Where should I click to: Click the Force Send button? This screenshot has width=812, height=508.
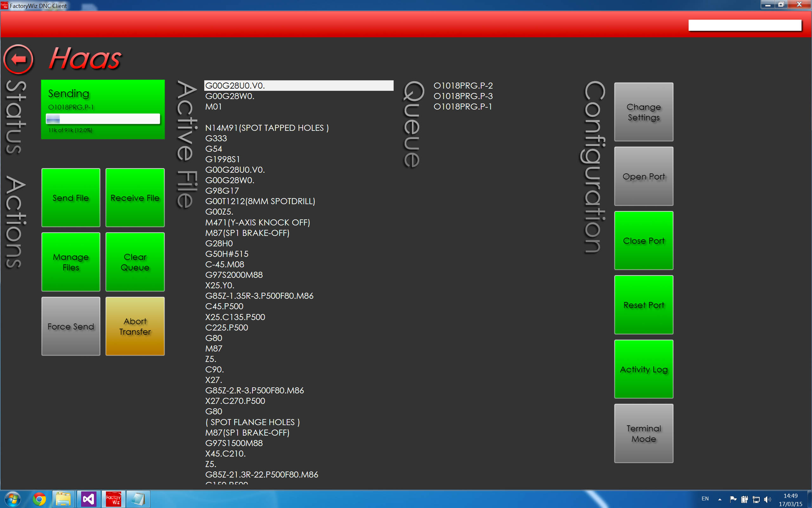(71, 326)
